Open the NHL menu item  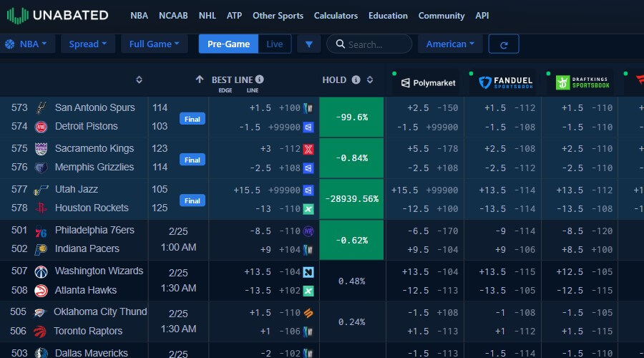click(208, 16)
